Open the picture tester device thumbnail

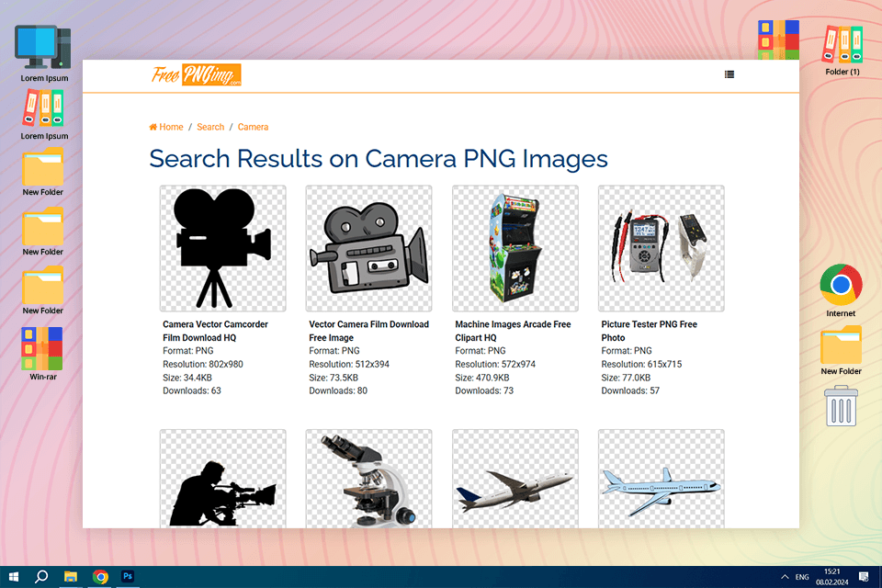661,248
